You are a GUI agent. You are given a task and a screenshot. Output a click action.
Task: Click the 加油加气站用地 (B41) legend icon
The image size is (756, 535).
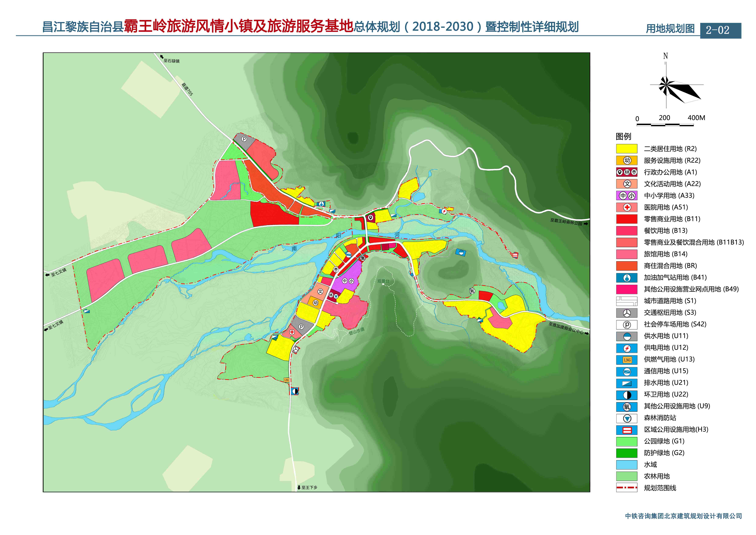pyautogui.click(x=627, y=277)
